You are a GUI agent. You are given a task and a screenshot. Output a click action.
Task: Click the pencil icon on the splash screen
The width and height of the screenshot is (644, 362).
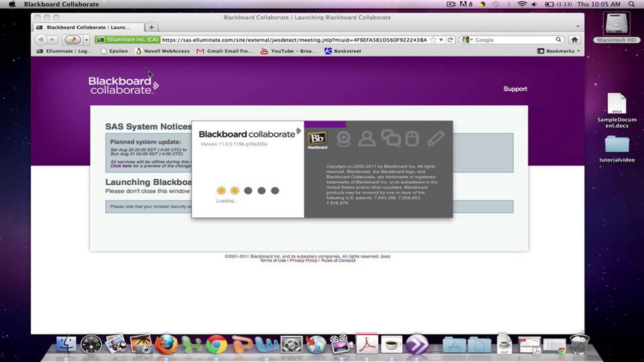coord(436,138)
